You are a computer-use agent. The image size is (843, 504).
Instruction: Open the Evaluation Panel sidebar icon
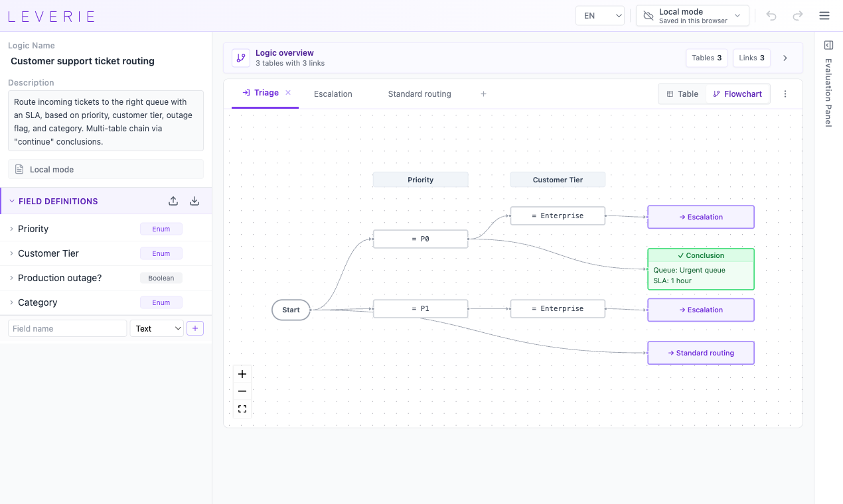click(828, 45)
